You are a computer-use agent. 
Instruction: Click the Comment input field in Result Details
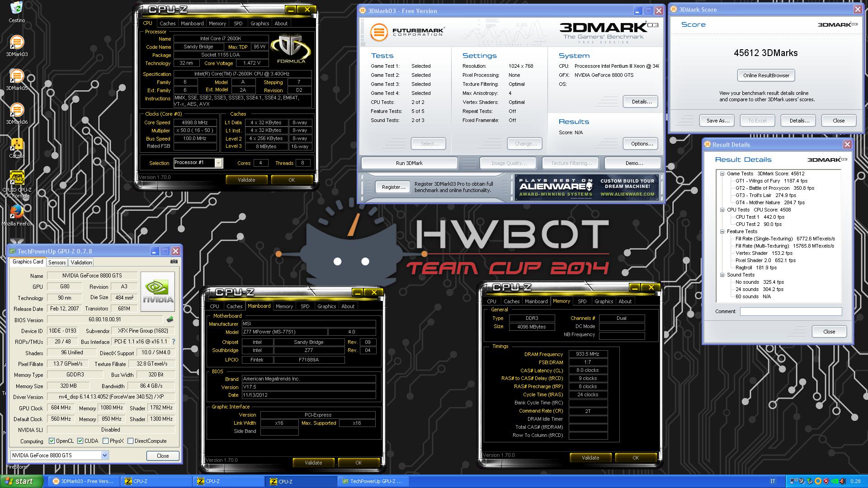click(791, 311)
